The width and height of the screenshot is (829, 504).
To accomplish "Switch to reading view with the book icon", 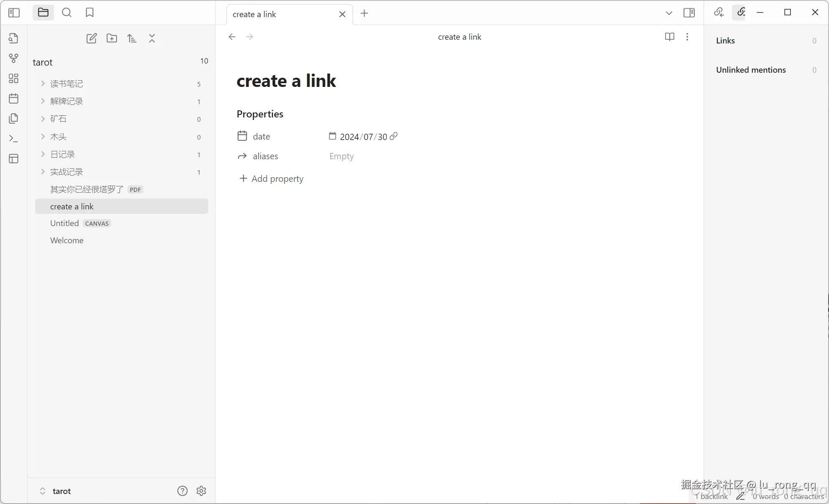I will 669,37.
